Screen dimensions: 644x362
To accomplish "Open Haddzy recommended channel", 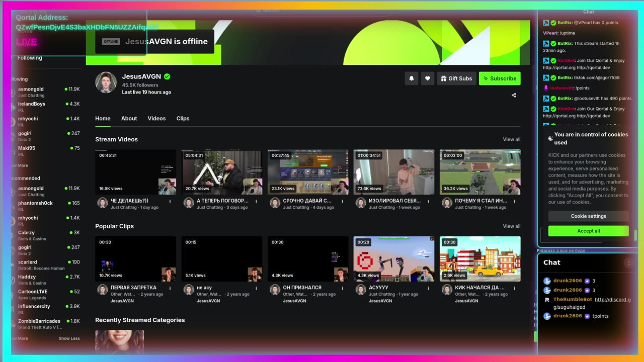I will click(x=45, y=280).
